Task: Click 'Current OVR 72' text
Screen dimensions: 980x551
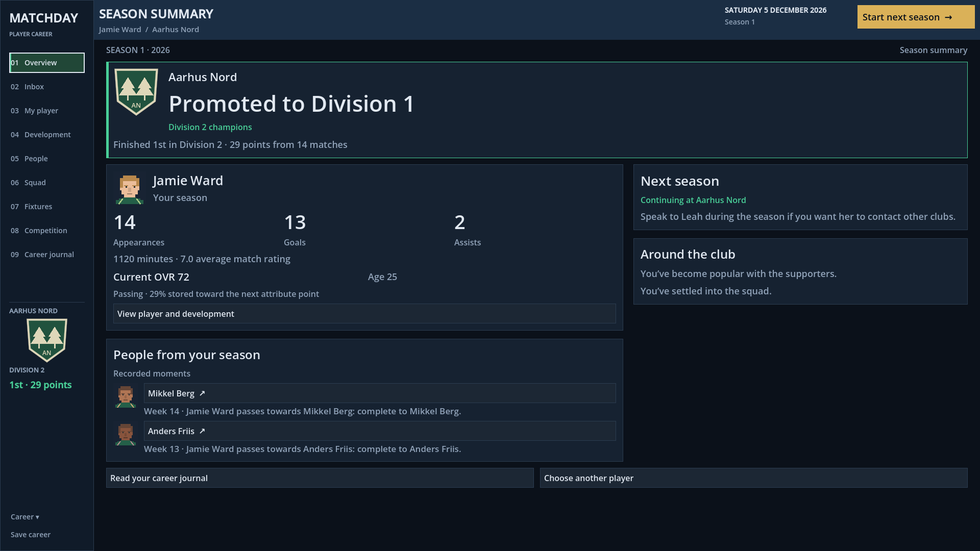Action: pyautogui.click(x=151, y=277)
